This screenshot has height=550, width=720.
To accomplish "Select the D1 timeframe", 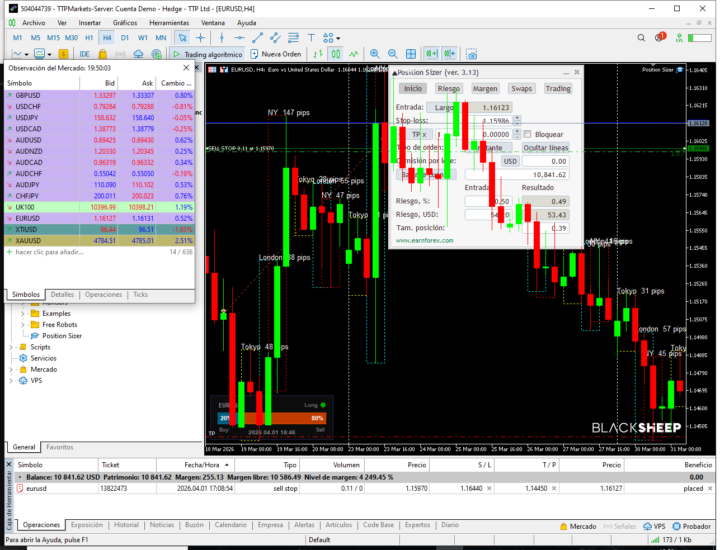I will [x=125, y=38].
